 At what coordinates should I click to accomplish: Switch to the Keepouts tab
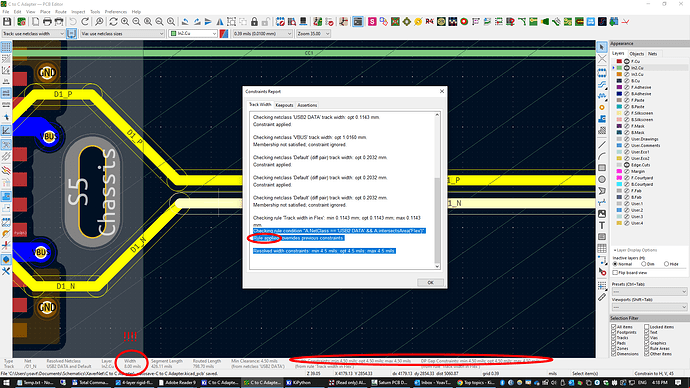[284, 105]
